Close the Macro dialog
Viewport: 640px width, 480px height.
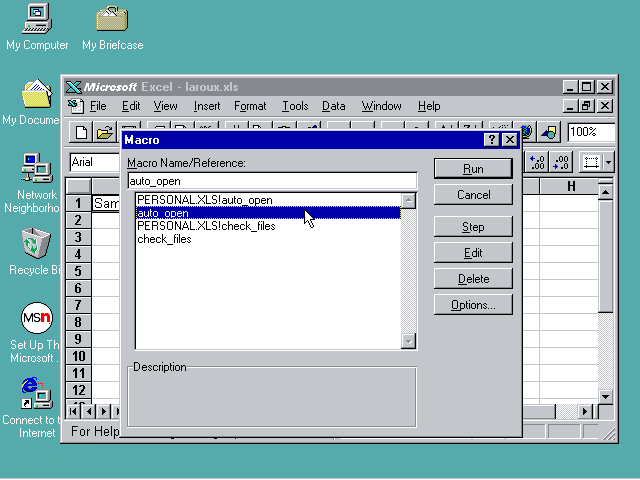[x=509, y=140]
